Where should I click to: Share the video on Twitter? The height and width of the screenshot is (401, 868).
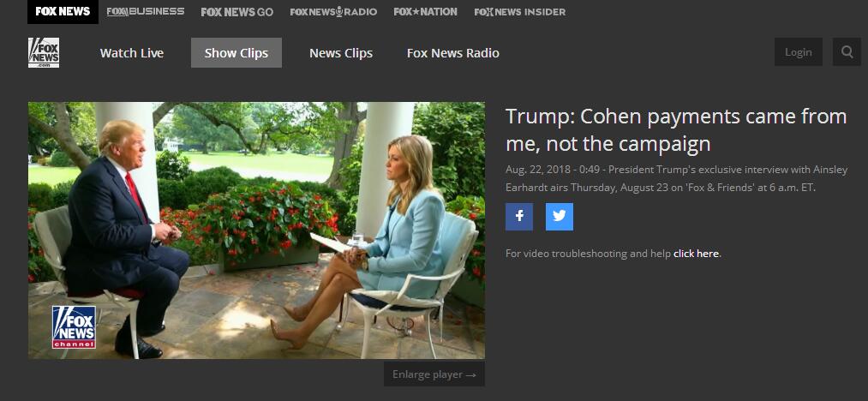pos(560,217)
